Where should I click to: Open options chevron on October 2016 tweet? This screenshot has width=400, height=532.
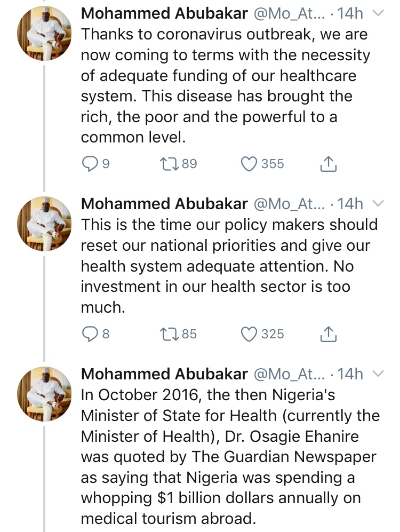point(378,374)
